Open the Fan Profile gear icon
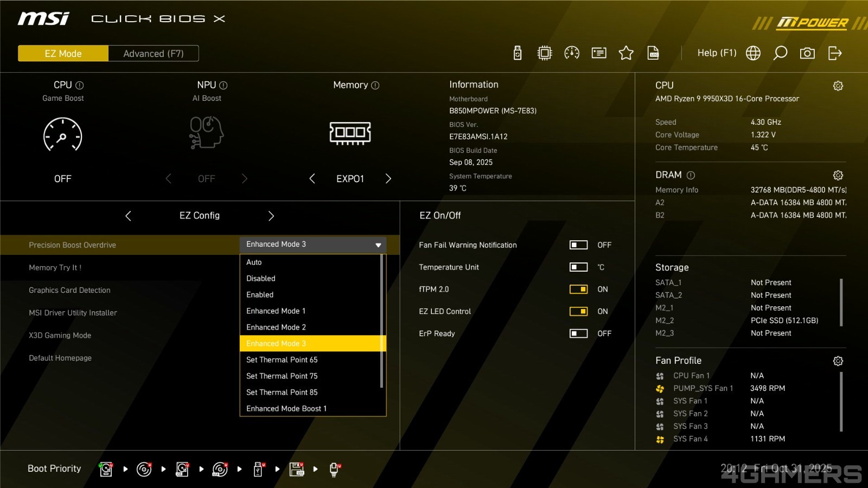The height and width of the screenshot is (488, 868). point(838,361)
